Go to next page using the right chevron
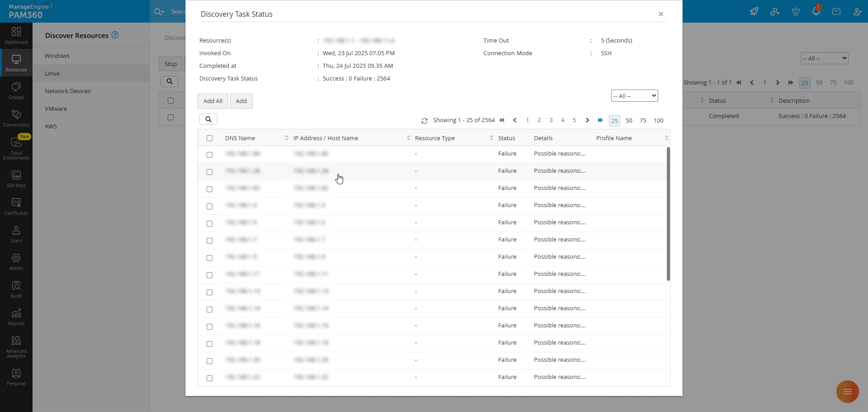Image resolution: width=868 pixels, height=412 pixels. (x=587, y=120)
